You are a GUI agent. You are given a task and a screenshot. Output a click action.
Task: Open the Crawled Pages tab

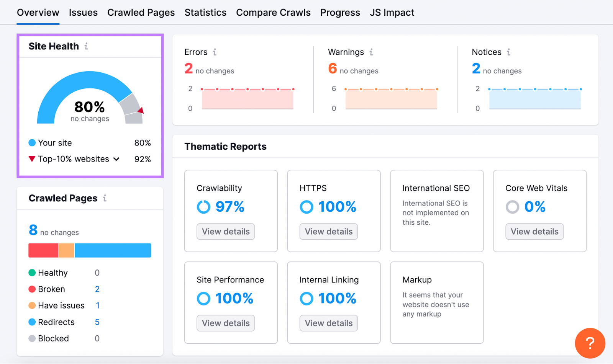click(141, 13)
